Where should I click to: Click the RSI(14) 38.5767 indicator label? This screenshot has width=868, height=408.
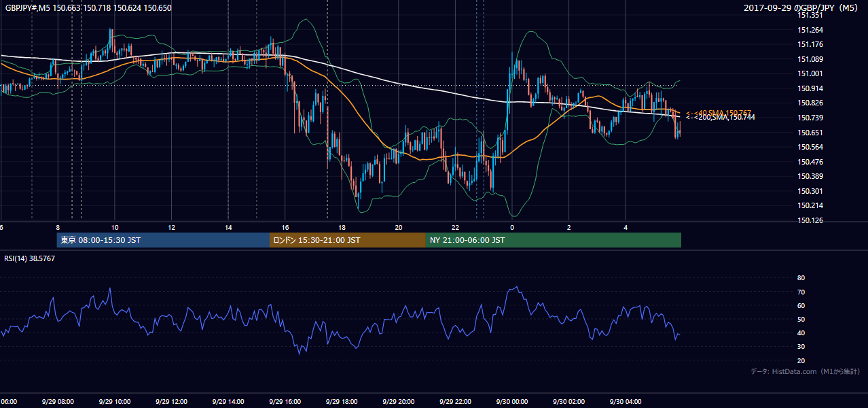29,258
